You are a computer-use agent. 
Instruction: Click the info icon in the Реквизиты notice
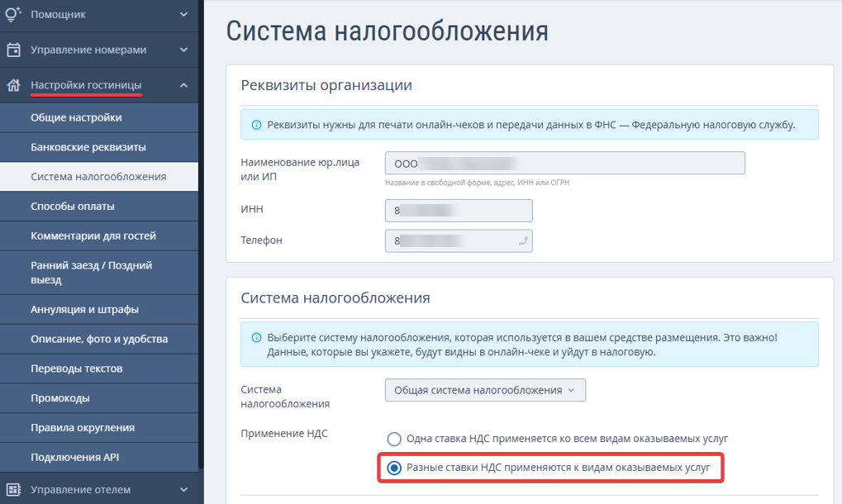pos(257,125)
